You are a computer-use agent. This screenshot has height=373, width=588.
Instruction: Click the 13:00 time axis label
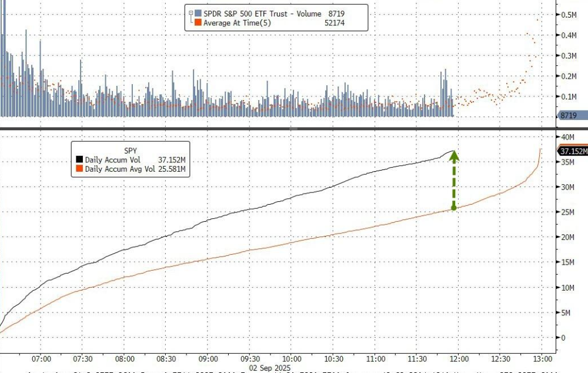click(542, 358)
